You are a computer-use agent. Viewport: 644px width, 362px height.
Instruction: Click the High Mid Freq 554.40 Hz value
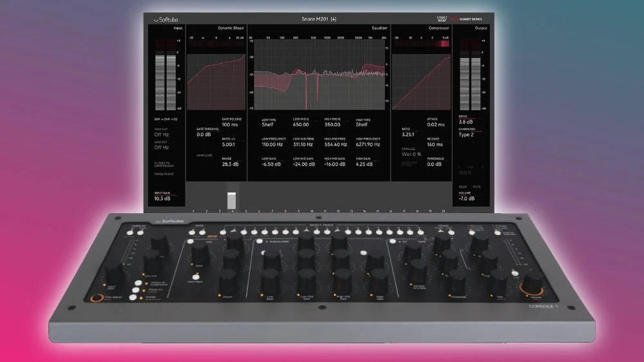coord(336,145)
